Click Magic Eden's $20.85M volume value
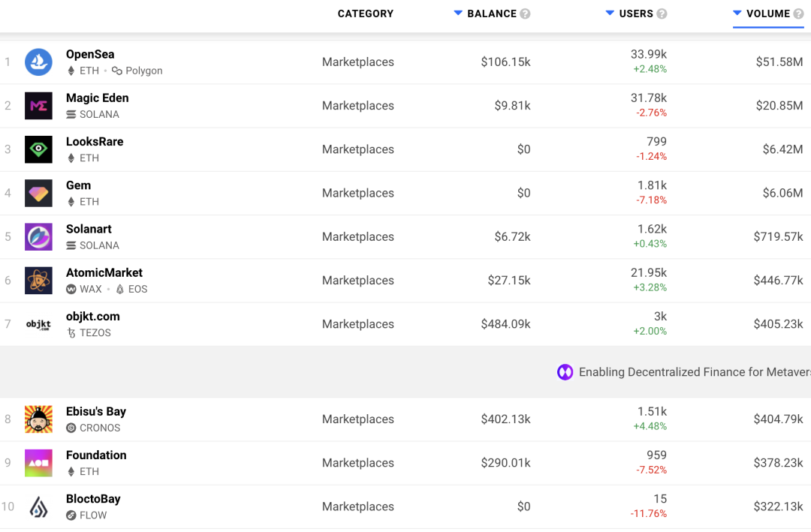 779,106
